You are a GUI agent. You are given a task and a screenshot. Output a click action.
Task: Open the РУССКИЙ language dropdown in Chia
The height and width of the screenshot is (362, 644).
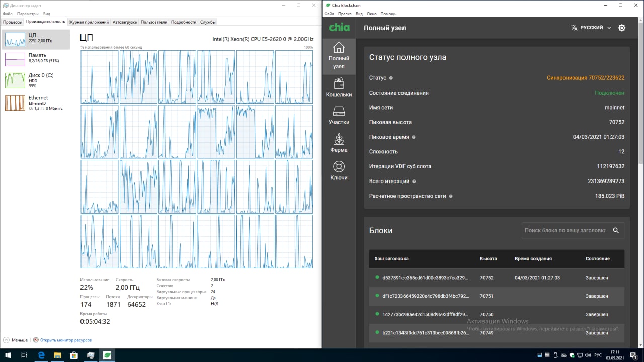pos(591,28)
